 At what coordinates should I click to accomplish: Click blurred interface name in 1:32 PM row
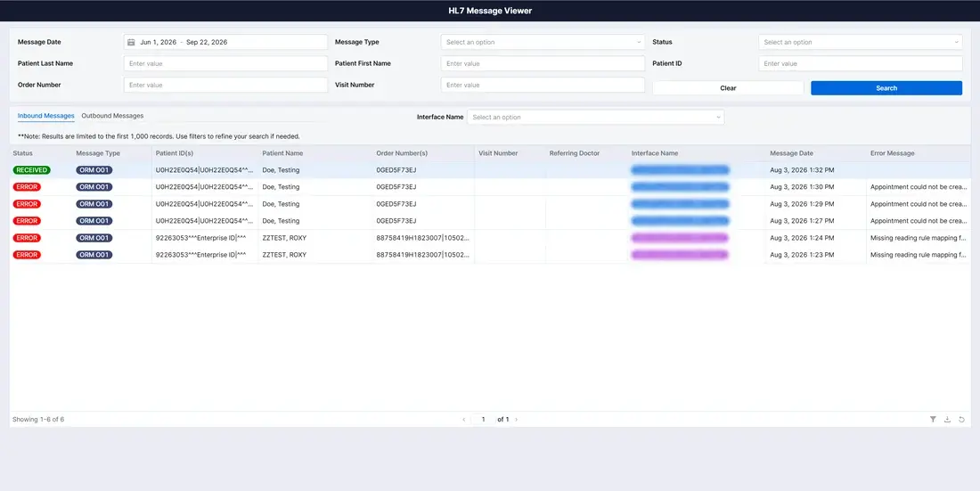680,170
